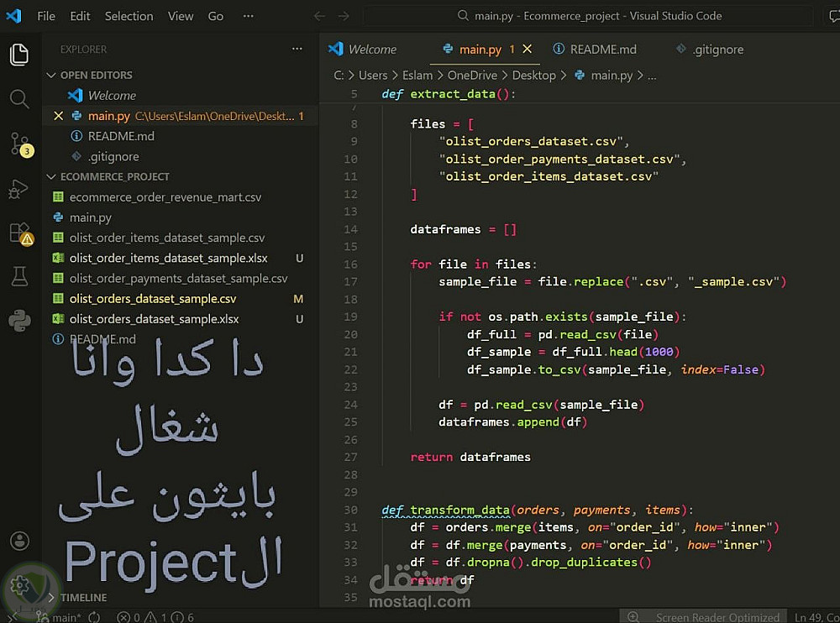Open olist_order_items_dataset_sample.xlsx
This screenshot has height=623, width=840.
click(168, 259)
